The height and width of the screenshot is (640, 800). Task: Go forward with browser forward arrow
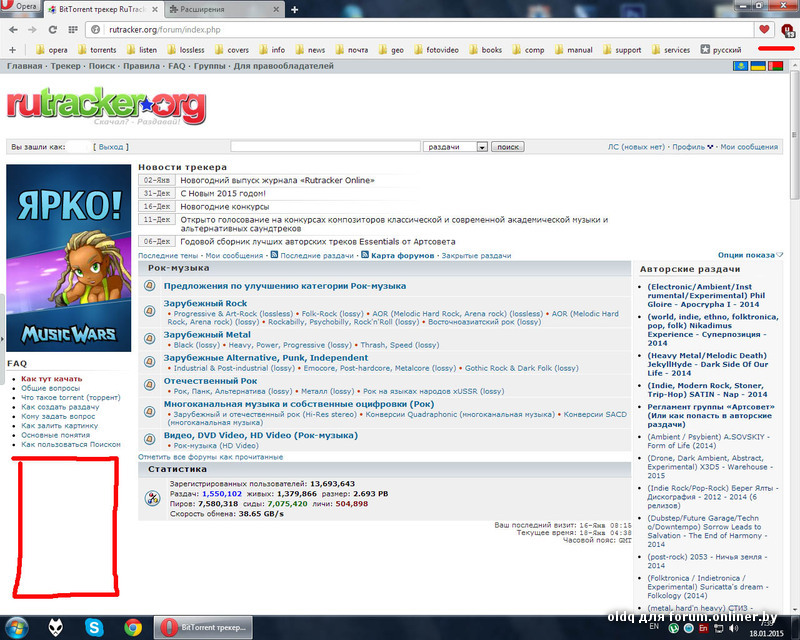pyautogui.click(x=32, y=30)
